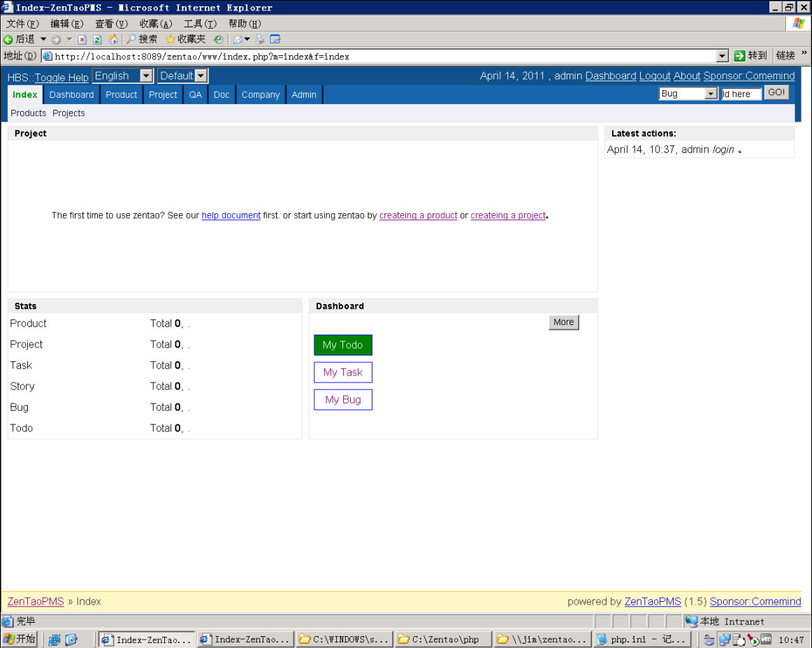Click the IE Forward arrow button
812x648 pixels.
tap(56, 39)
